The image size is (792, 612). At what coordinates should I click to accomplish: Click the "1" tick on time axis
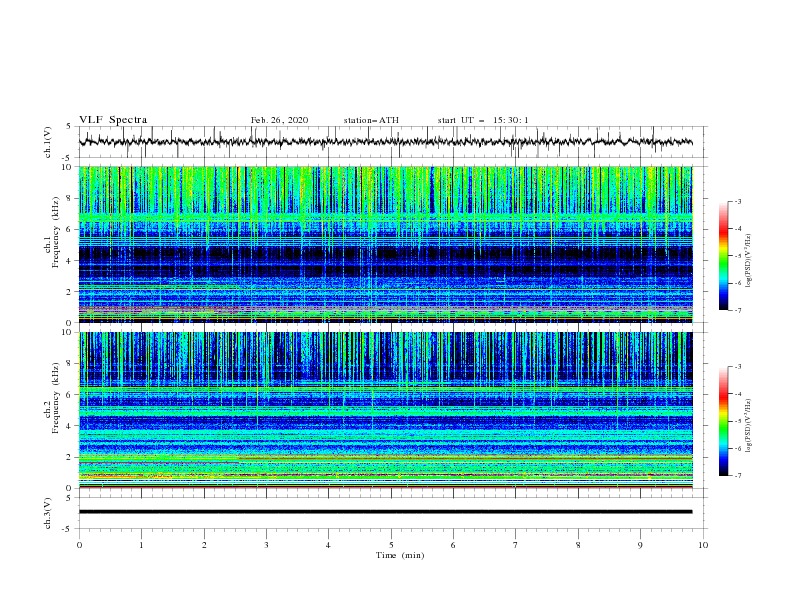pyautogui.click(x=142, y=545)
